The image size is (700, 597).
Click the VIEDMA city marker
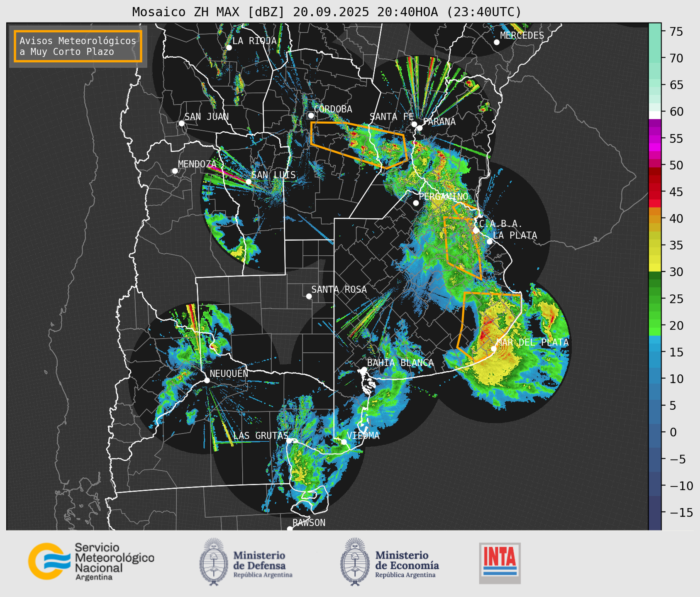tap(344, 442)
